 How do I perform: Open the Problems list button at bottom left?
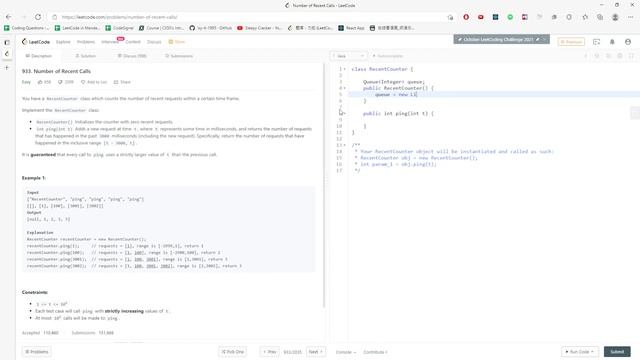(x=37, y=352)
